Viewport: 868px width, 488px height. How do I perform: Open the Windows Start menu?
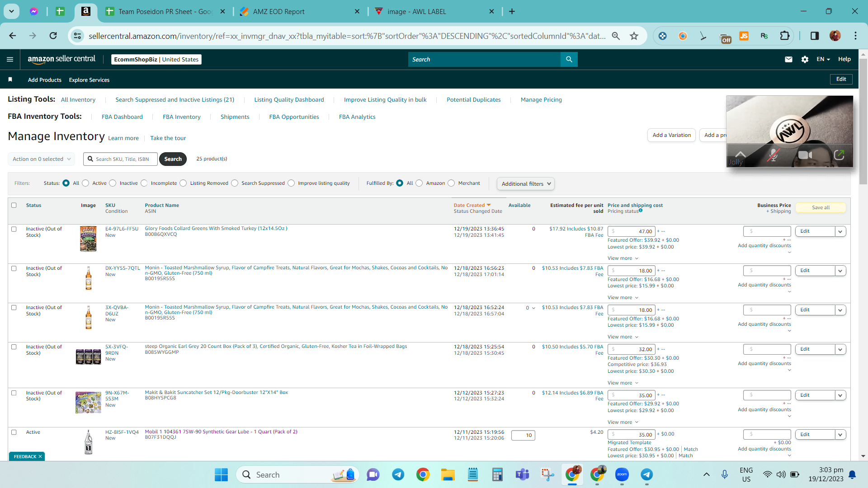(x=221, y=474)
